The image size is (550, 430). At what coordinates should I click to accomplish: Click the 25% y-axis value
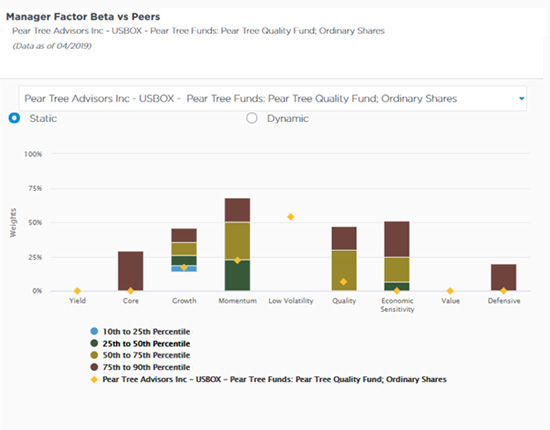point(35,257)
